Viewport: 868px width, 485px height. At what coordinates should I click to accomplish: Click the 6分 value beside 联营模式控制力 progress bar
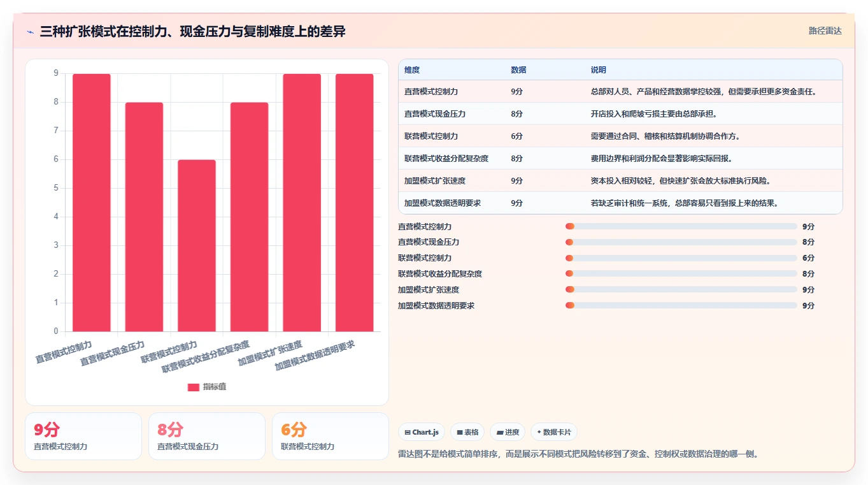click(808, 258)
